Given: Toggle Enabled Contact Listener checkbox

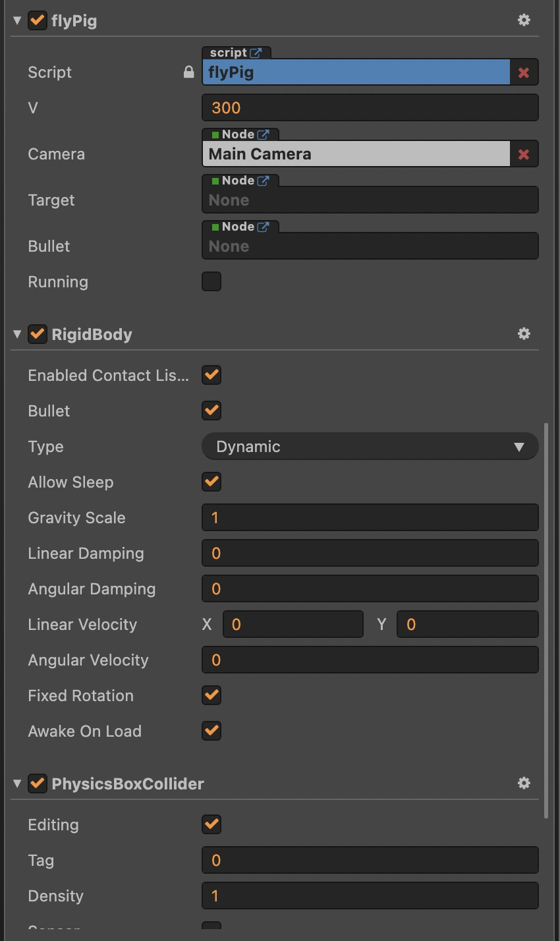Looking at the screenshot, I should pyautogui.click(x=211, y=375).
